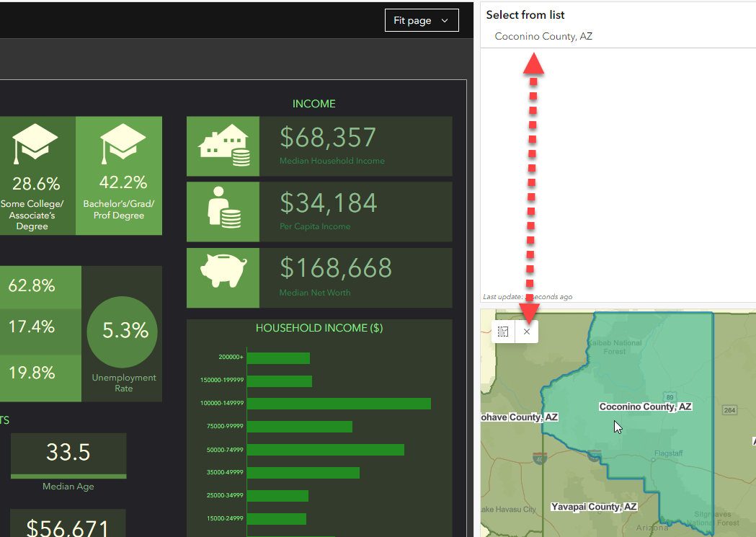The image size is (756, 537).
Task: Activate the map area selection tool
Action: 502,332
